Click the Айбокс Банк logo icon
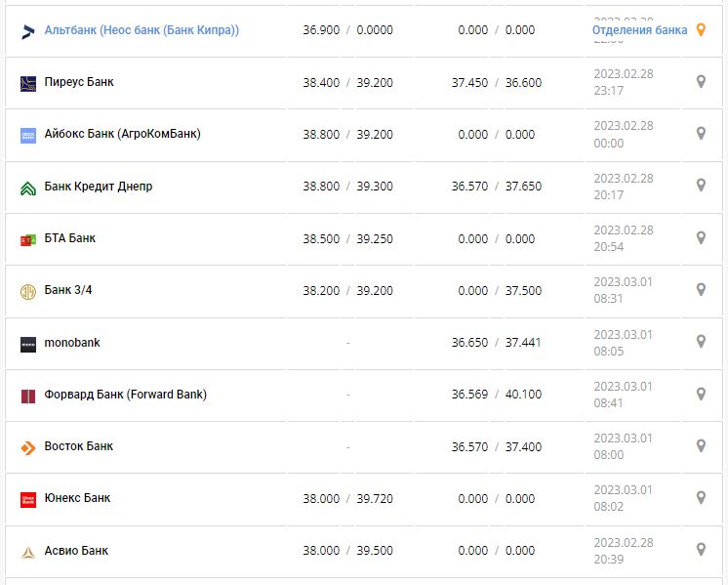 [x=27, y=136]
